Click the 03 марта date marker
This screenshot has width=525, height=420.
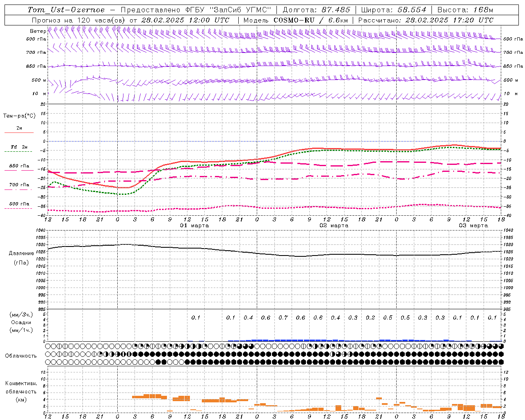point(473,226)
